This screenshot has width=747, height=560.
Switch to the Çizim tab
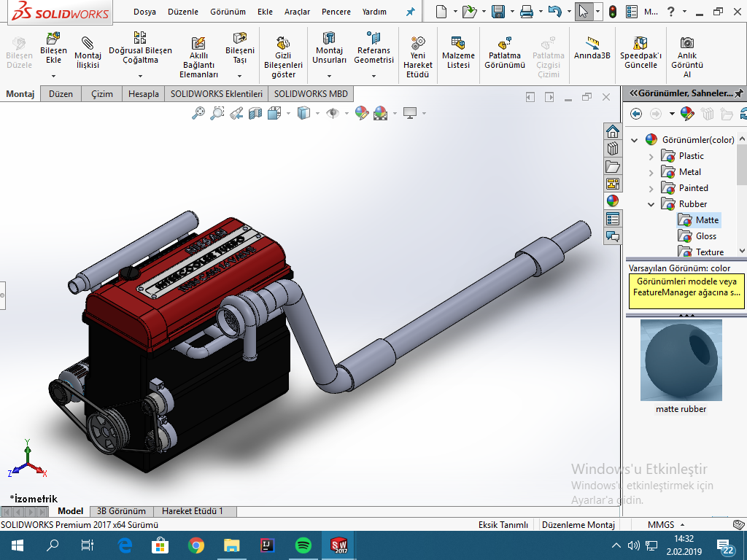[102, 94]
